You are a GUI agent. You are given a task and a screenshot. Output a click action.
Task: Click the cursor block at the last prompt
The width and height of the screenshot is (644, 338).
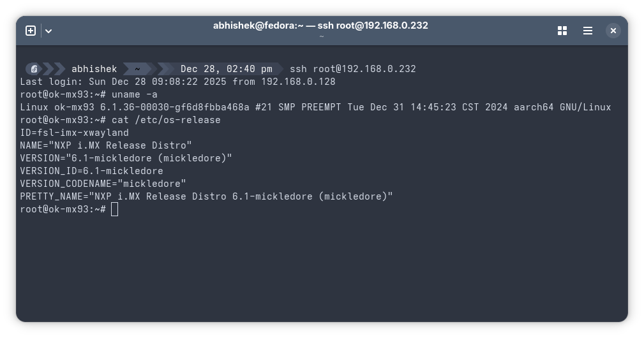pyautogui.click(x=115, y=209)
